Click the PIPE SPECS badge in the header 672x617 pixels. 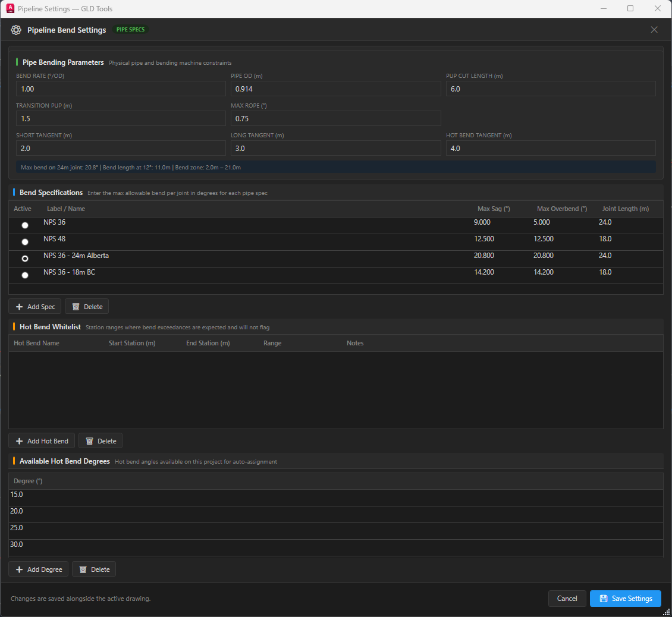130,29
